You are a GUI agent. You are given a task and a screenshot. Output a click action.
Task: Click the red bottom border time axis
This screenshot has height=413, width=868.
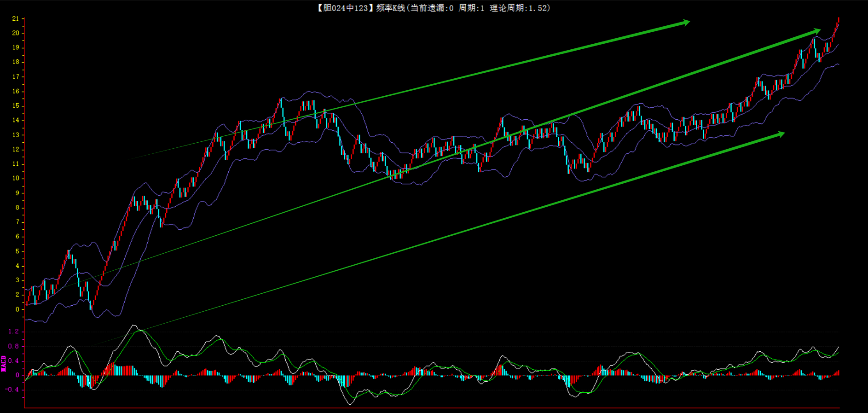point(432,408)
